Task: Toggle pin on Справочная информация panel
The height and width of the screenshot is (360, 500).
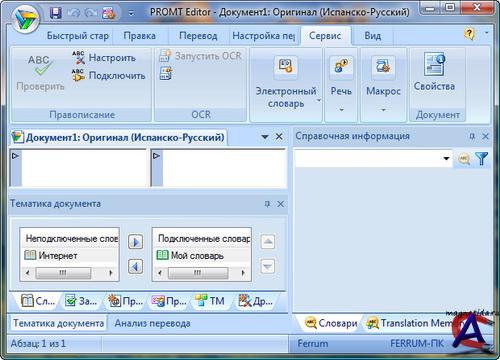Action: click(x=472, y=136)
